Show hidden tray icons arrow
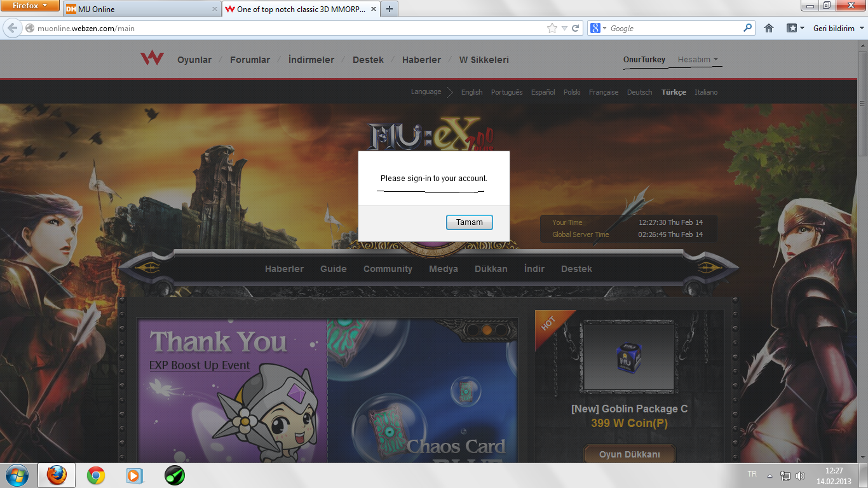This screenshot has width=868, height=488. pos(770,475)
